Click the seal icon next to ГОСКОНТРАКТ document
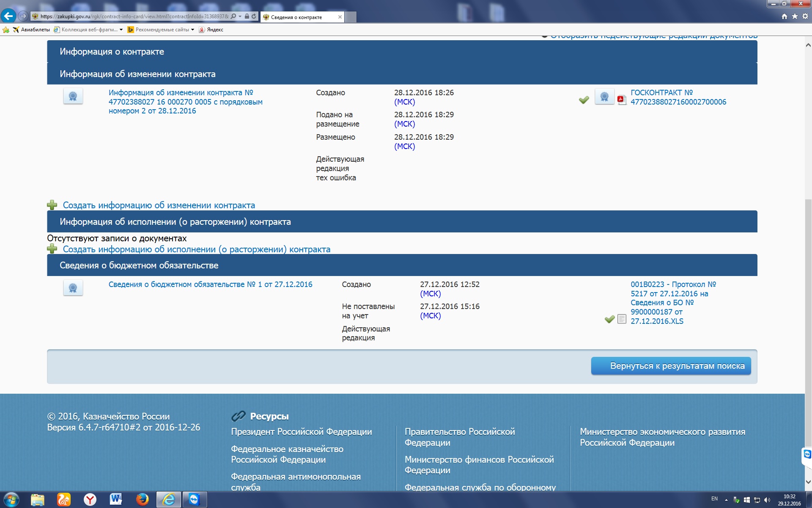Viewport: 812px width, 508px height. click(x=604, y=97)
